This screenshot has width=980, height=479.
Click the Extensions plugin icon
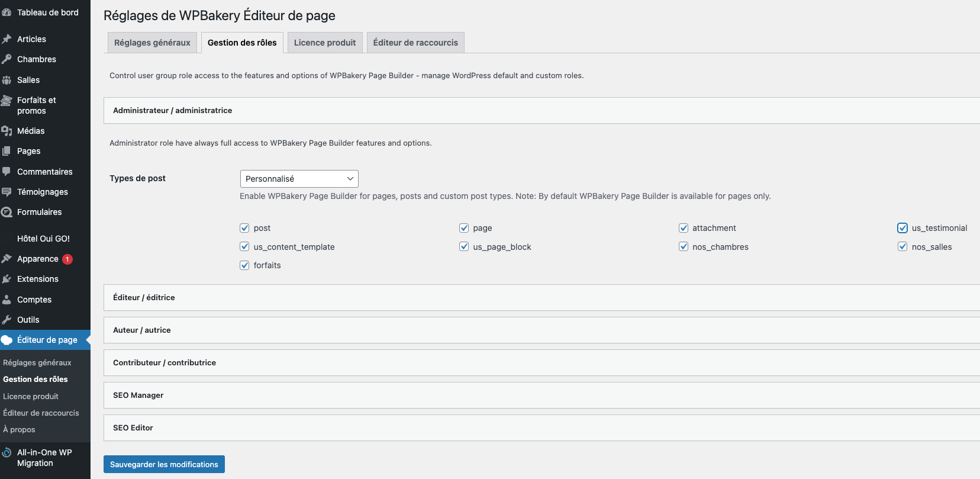click(x=7, y=279)
